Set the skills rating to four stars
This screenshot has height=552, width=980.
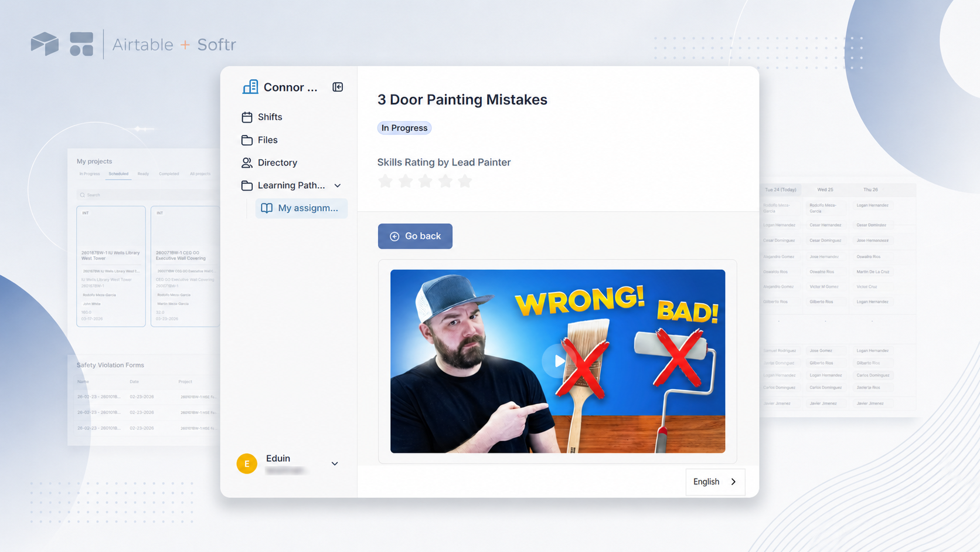445,181
